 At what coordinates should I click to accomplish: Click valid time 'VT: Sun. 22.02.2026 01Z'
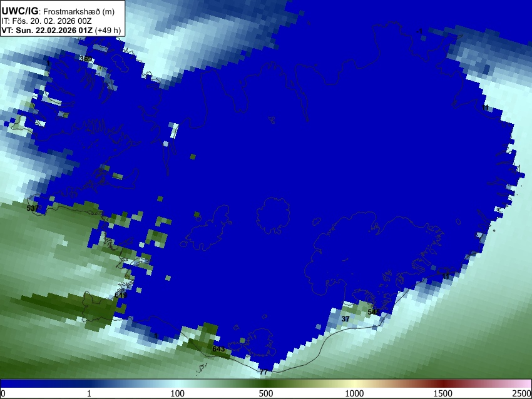(47, 30)
